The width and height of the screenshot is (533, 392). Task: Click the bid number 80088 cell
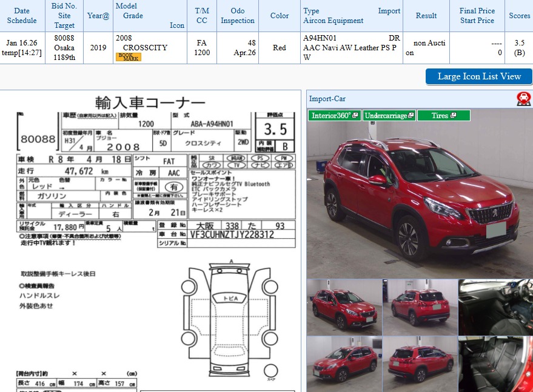click(x=64, y=48)
